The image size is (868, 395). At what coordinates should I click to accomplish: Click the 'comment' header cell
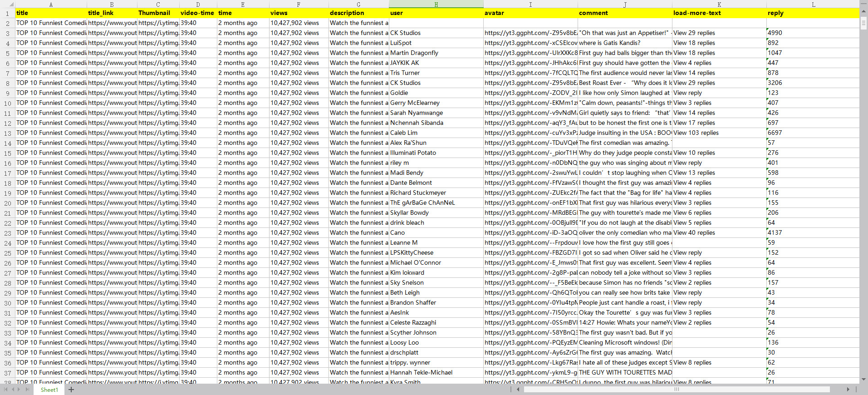pos(625,13)
